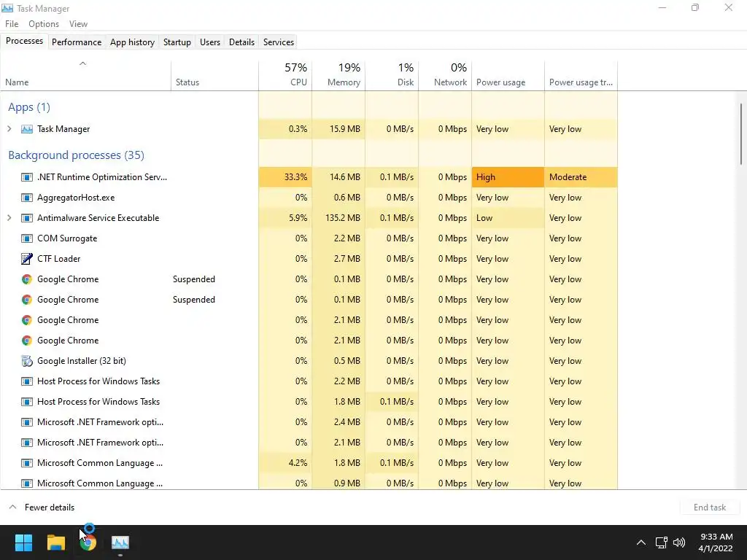Screen dimensions: 747x560
Task: Switch to the Performance tab
Action: click(x=77, y=42)
